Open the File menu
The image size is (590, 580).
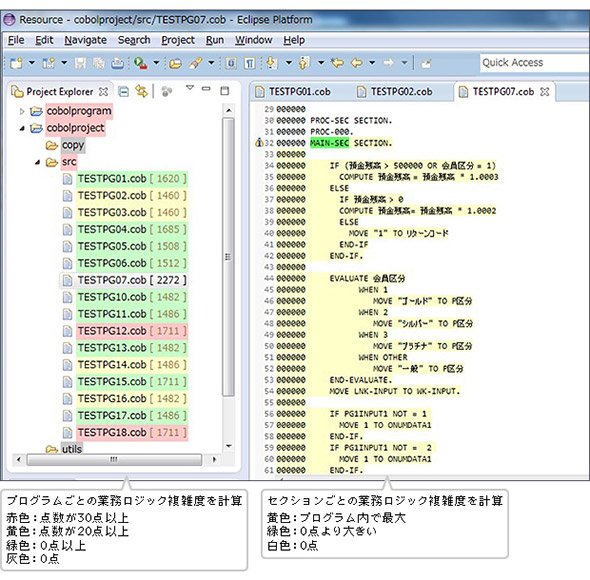(16, 40)
